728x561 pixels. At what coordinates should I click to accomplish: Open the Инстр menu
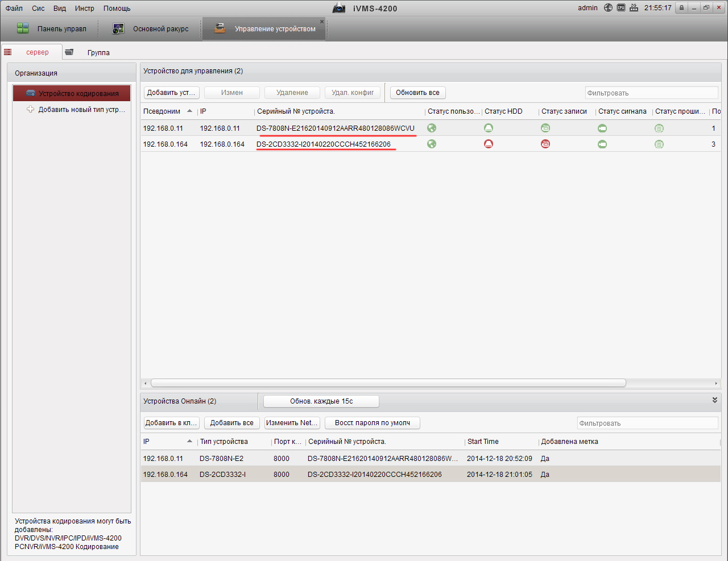coord(85,9)
